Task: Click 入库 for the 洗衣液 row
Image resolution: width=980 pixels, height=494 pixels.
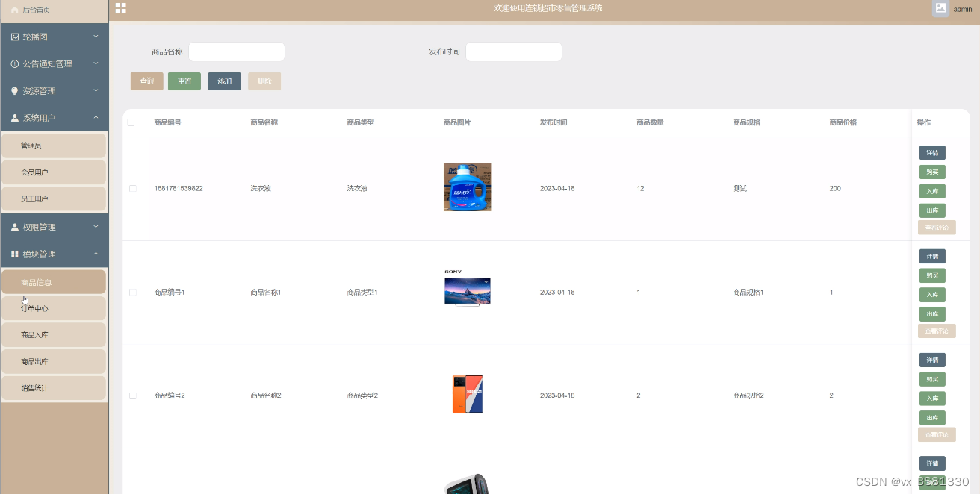Action: [932, 192]
